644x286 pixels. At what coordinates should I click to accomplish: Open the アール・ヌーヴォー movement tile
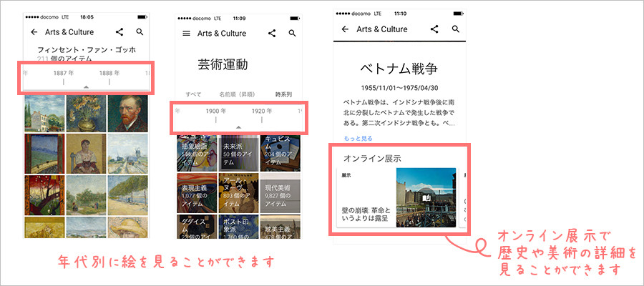pos(238,192)
